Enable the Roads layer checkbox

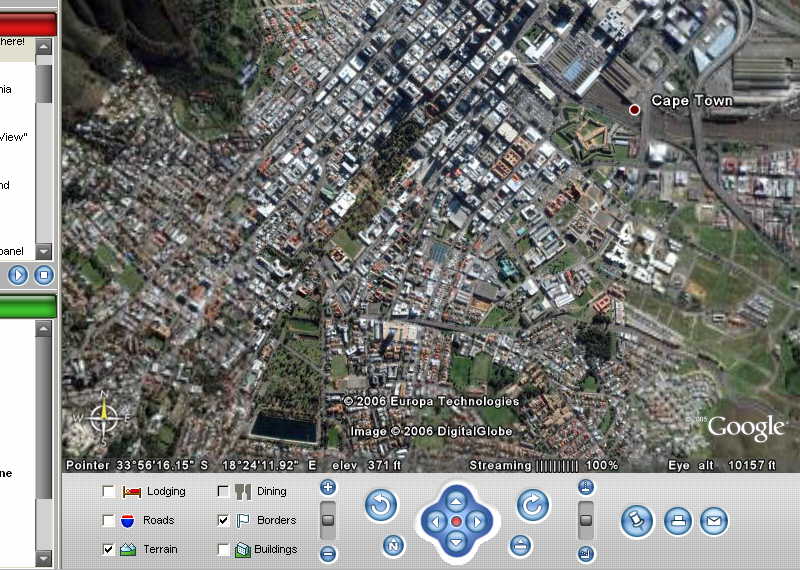point(108,520)
